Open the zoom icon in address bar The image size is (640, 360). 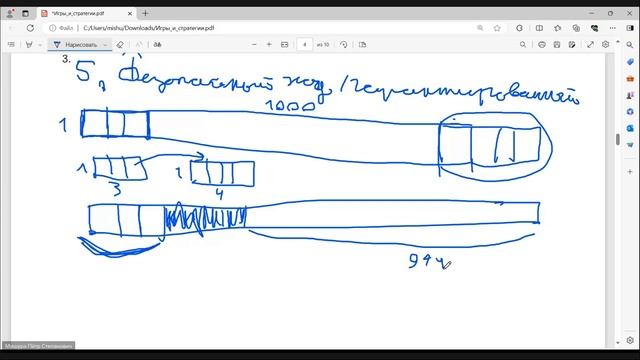coord(480,28)
